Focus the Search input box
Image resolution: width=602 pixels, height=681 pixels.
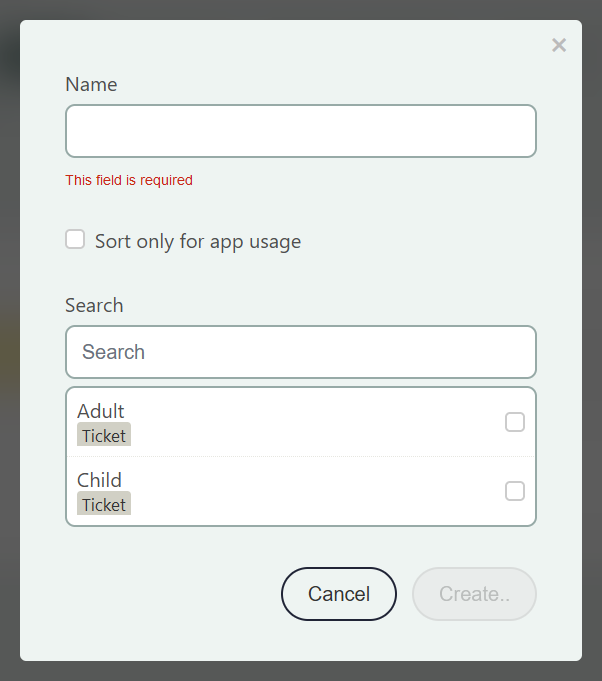pyautogui.click(x=300, y=352)
